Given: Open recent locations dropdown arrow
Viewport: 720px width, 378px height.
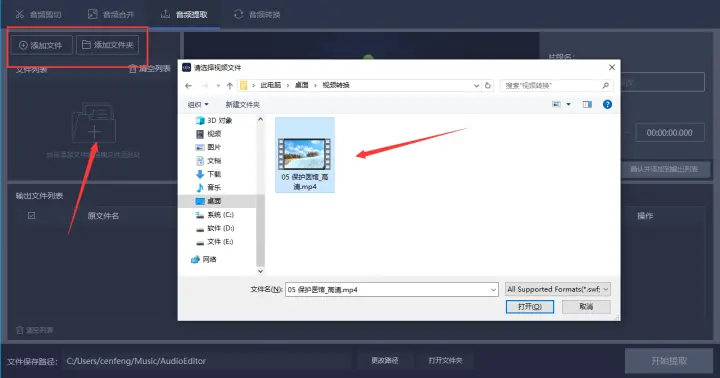Looking at the screenshot, I should [218, 85].
